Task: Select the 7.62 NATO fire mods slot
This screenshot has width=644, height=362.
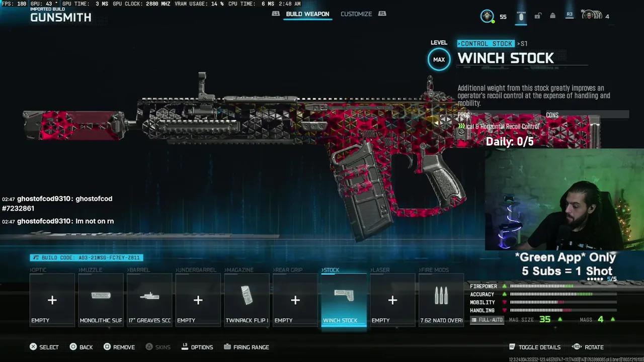Action: (x=441, y=300)
